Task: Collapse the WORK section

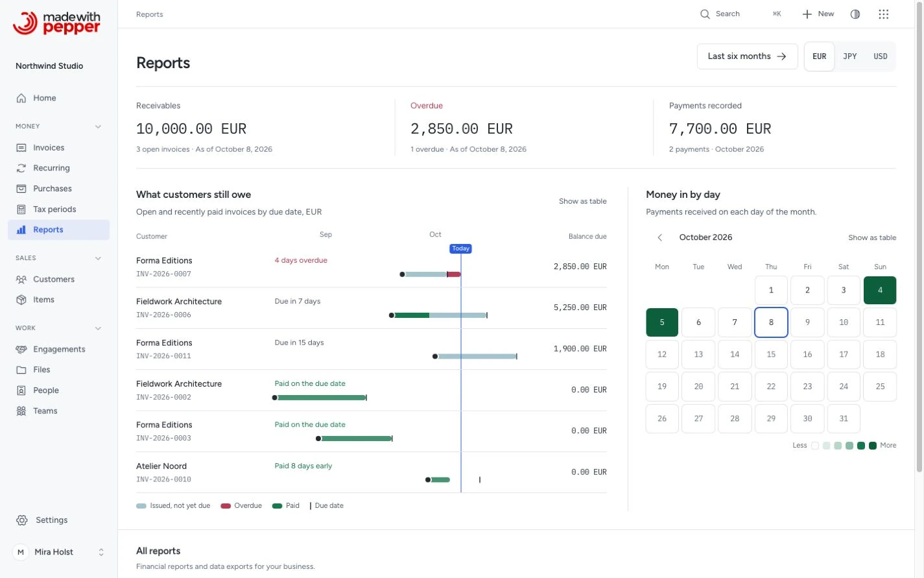Action: [x=98, y=328]
